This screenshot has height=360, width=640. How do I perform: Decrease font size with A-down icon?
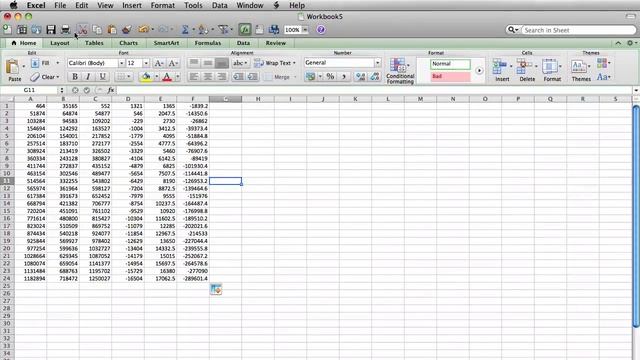(x=173, y=63)
